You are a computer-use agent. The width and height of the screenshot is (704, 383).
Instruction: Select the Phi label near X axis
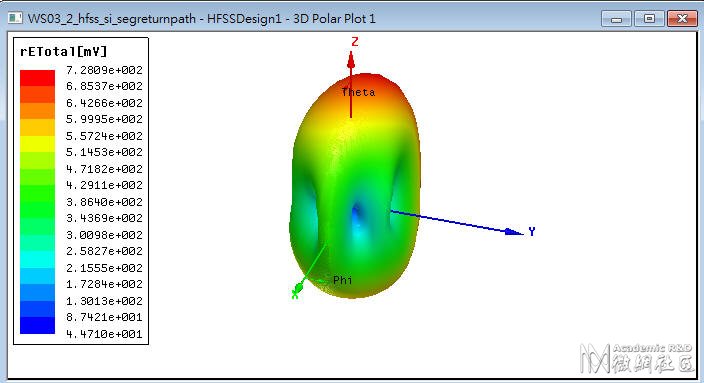click(343, 280)
